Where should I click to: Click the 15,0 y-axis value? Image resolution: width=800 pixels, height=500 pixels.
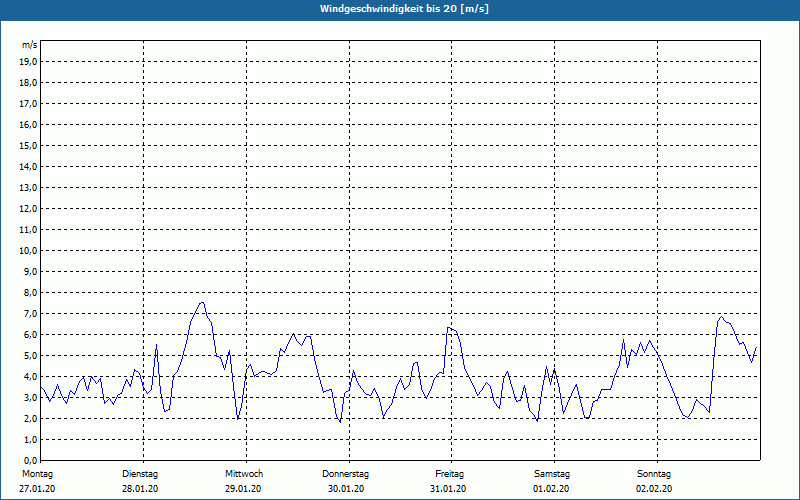28,145
